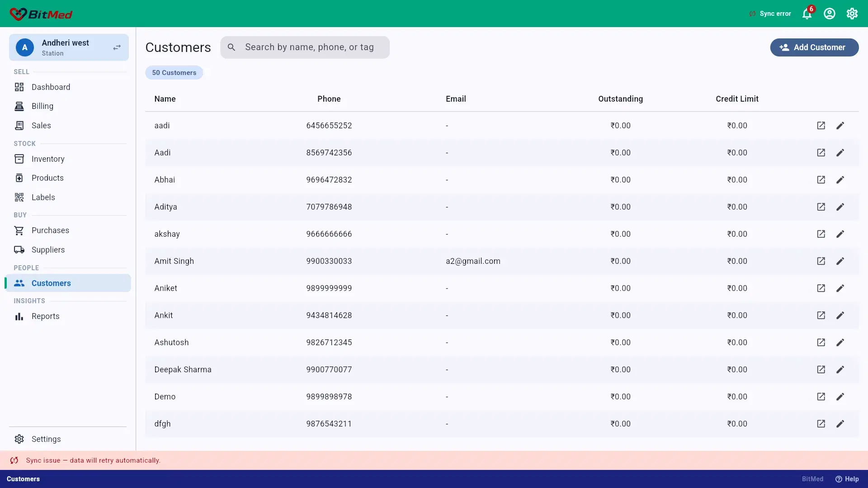Click the BitMed logo
Screen dimensions: 868x488
pos(41,14)
